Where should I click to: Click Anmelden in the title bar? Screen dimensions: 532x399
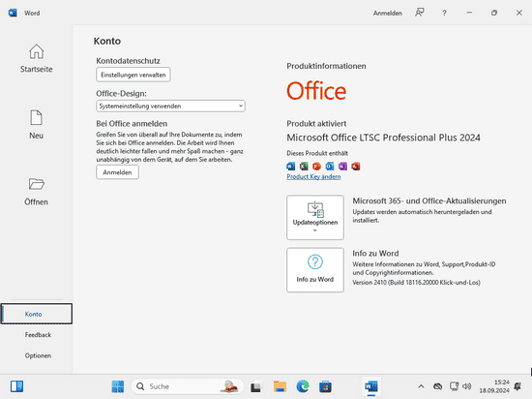click(x=388, y=13)
